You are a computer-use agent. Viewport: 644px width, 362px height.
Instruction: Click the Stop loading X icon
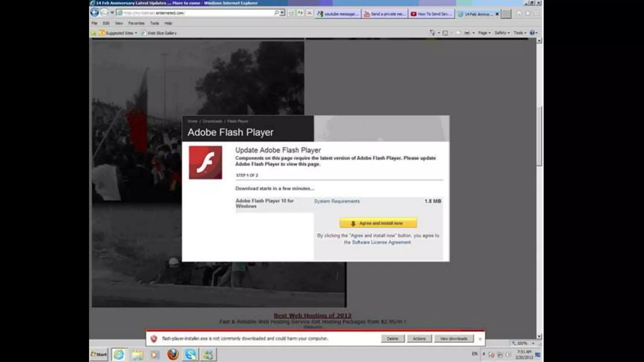coord(309,13)
